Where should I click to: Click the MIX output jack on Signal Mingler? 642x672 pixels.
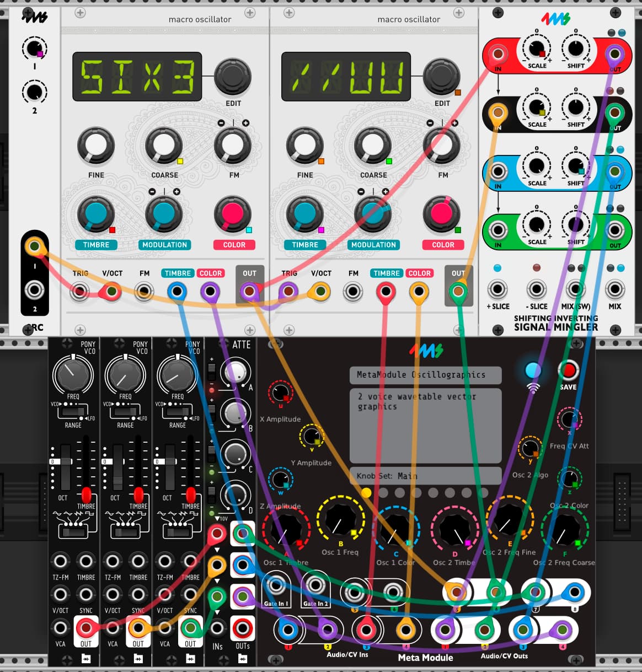[614, 289]
